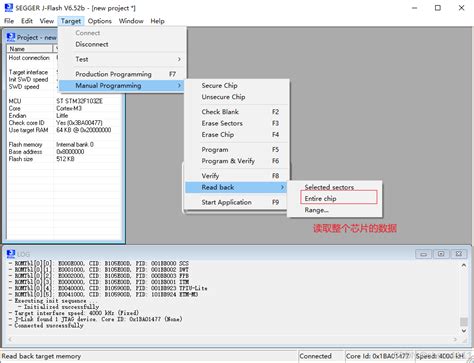Select Read back Entire chip
This screenshot has height=363, width=474.
(334, 199)
